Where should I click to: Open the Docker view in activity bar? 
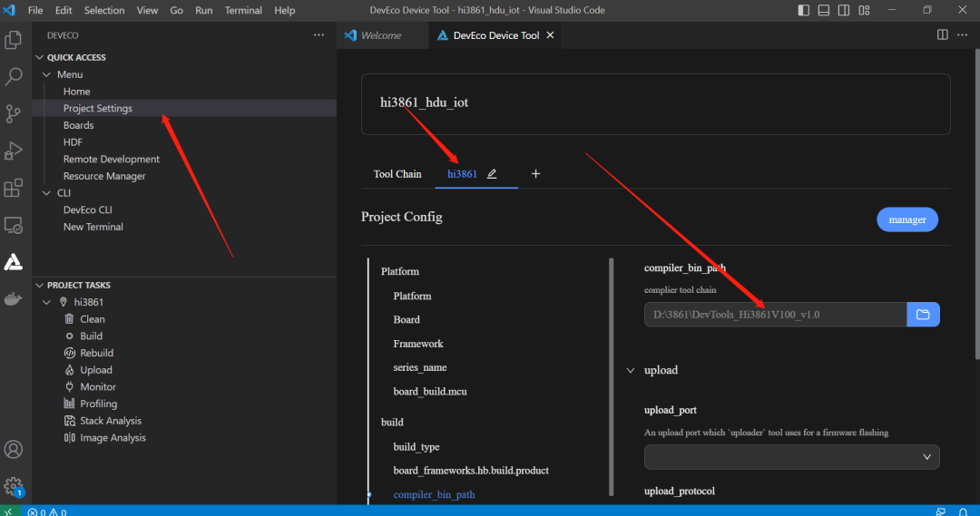pyautogui.click(x=14, y=299)
